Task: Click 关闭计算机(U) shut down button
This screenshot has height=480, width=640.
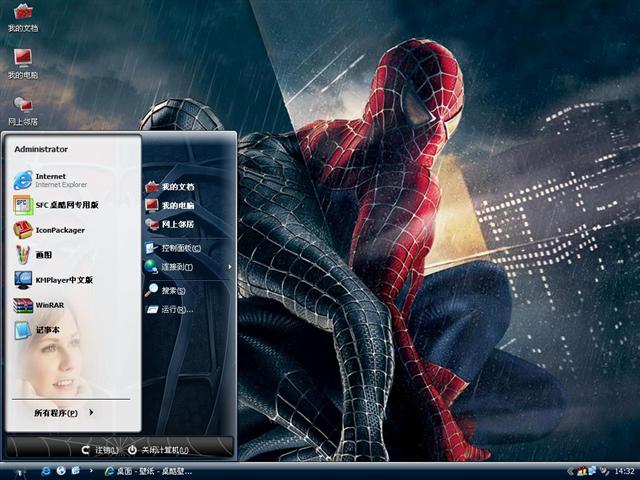Action: 158,450
